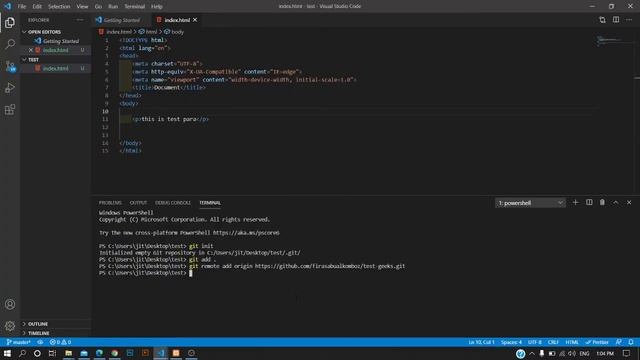
Task: Click feedback icon in status bar
Action: tap(619, 342)
